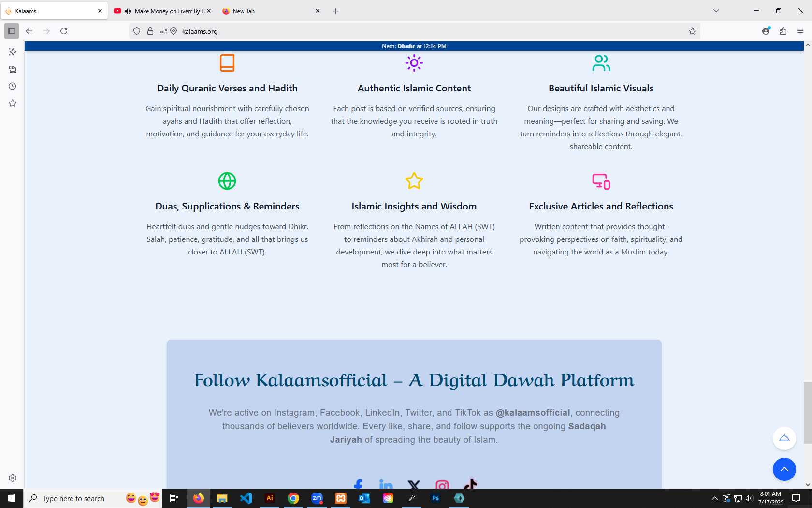Close the New Tab tab
The width and height of the screenshot is (812, 508).
(x=318, y=11)
